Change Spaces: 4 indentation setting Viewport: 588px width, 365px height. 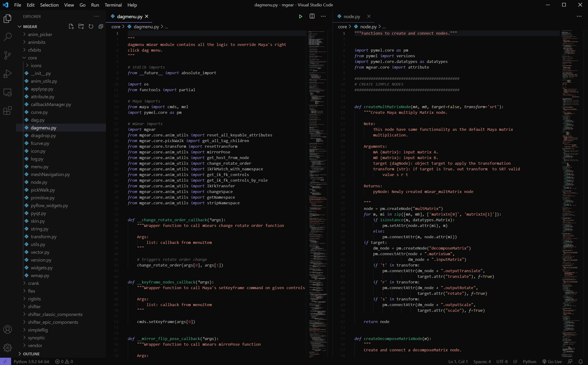pos(482,361)
